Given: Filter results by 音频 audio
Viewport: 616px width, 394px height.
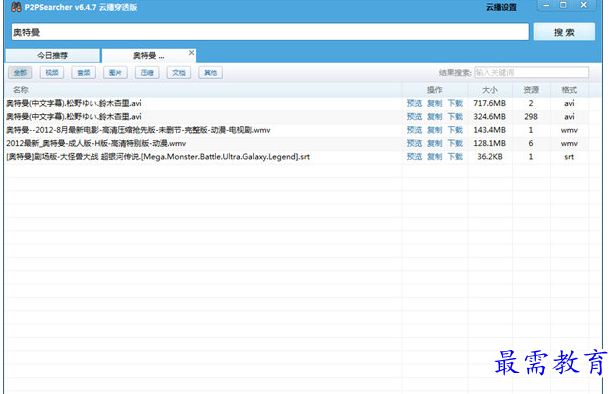Looking at the screenshot, I should pyautogui.click(x=84, y=73).
